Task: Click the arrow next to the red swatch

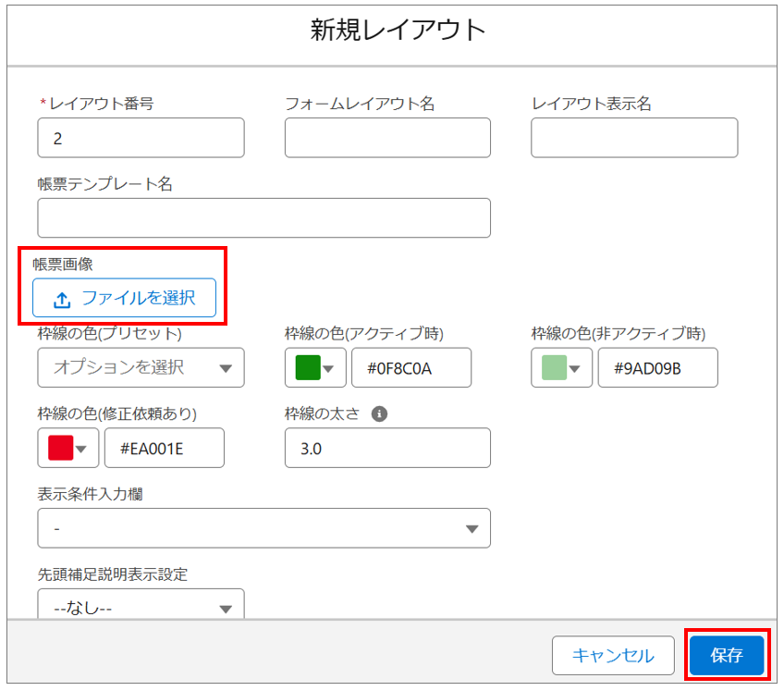Action: (x=84, y=449)
